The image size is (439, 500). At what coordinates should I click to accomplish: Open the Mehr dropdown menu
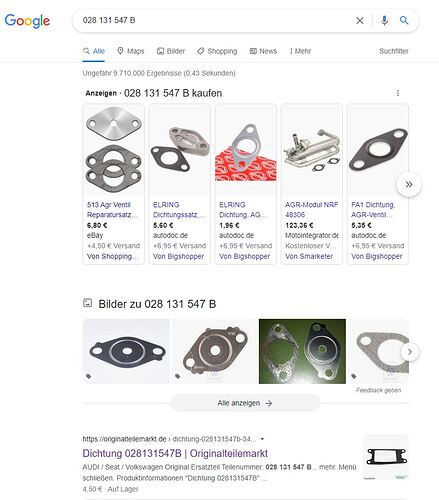click(300, 51)
